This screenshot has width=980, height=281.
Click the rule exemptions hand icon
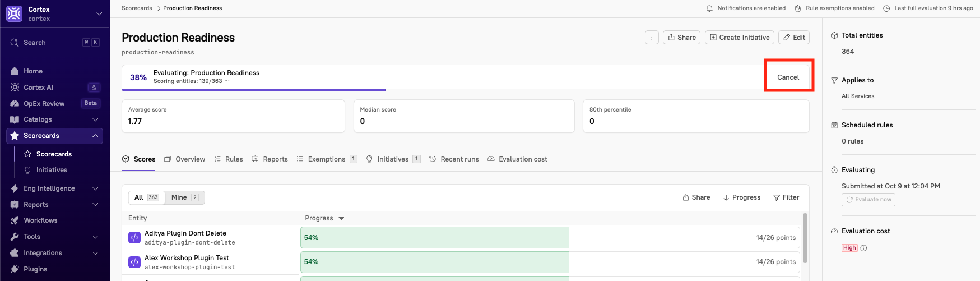pos(798,8)
